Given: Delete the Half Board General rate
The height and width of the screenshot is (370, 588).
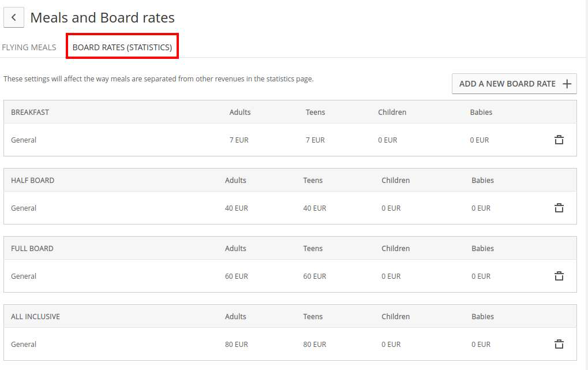Looking at the screenshot, I should pos(559,208).
